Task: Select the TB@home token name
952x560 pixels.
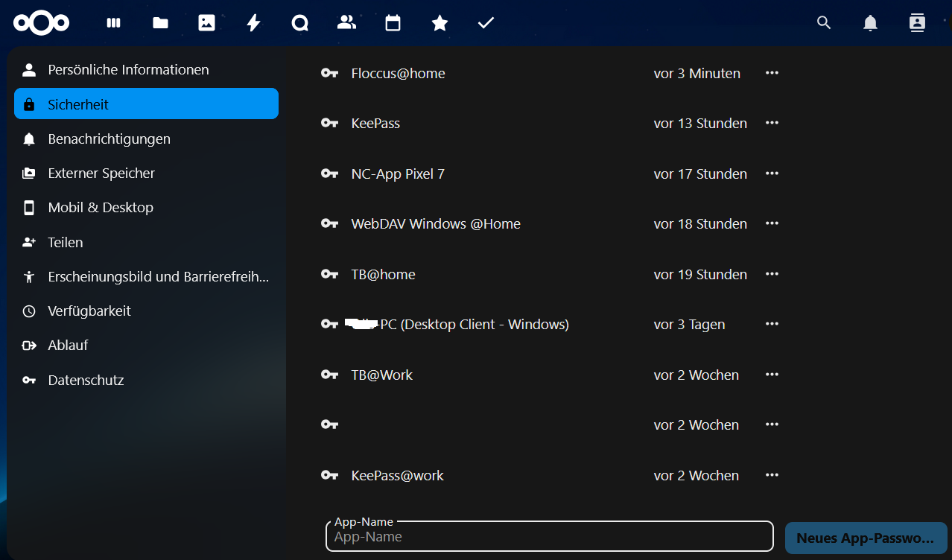Action: click(383, 274)
